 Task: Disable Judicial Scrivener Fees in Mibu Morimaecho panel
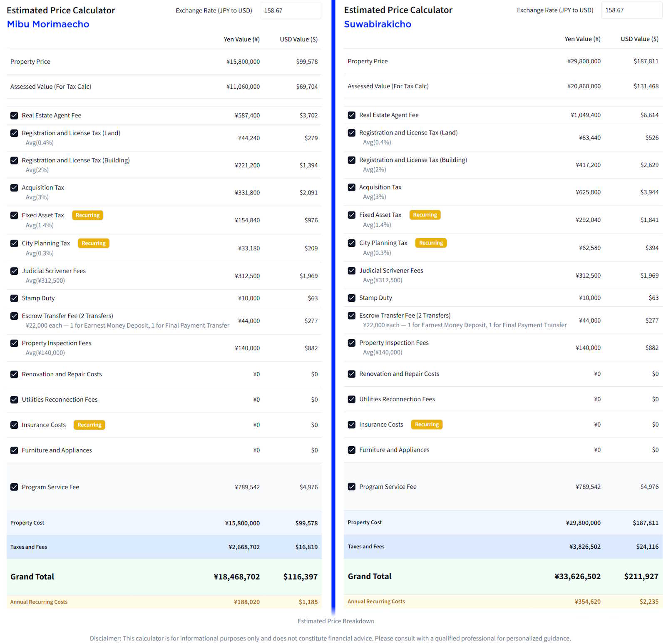[14, 271]
